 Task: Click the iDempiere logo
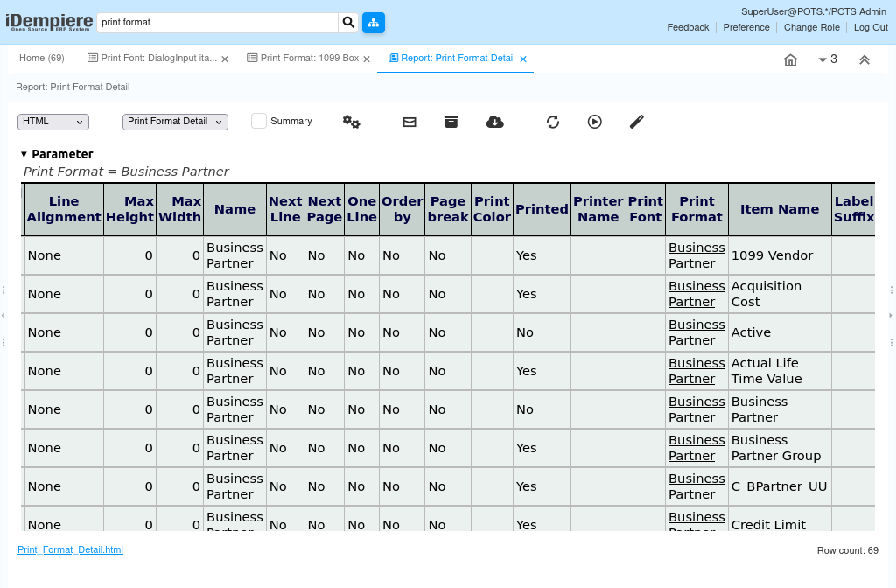pyautogui.click(x=49, y=22)
